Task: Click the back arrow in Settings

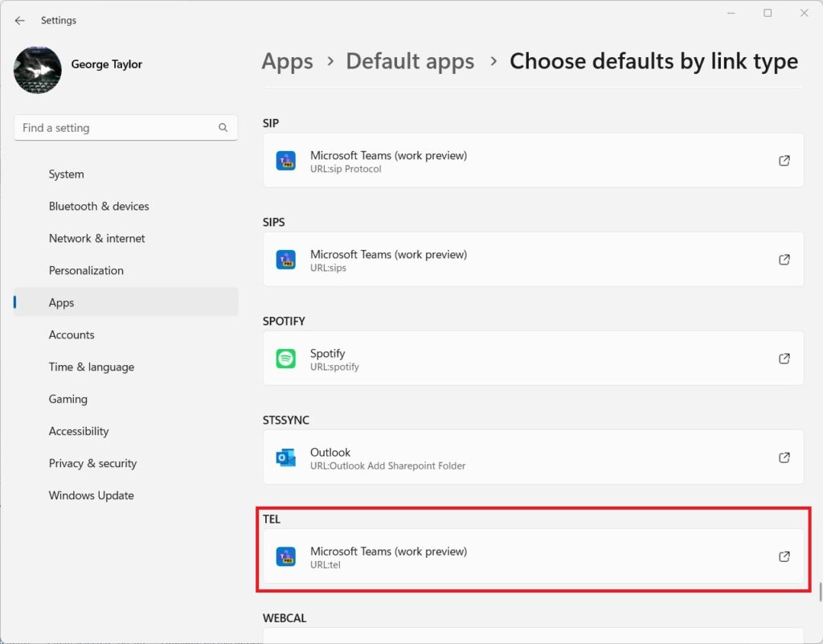Action: (x=20, y=20)
